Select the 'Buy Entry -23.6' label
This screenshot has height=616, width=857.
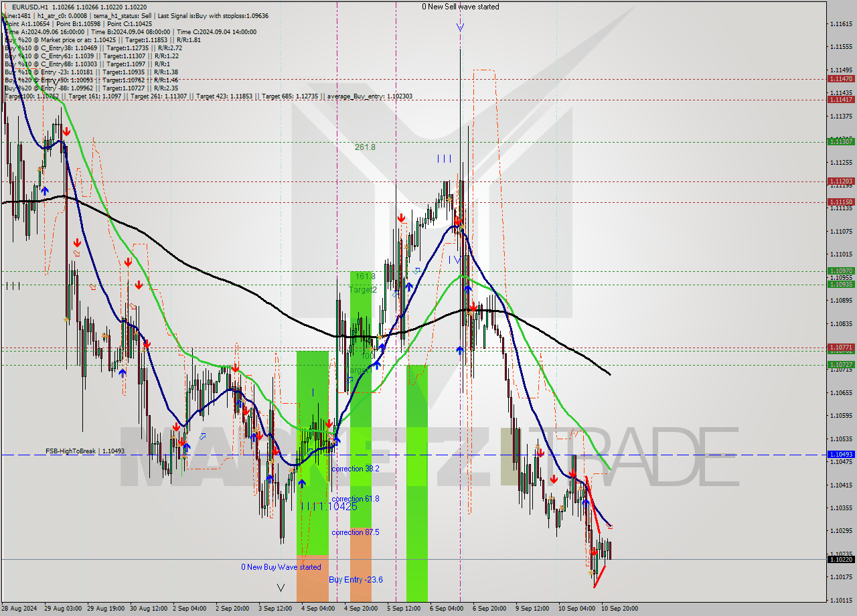tap(356, 580)
